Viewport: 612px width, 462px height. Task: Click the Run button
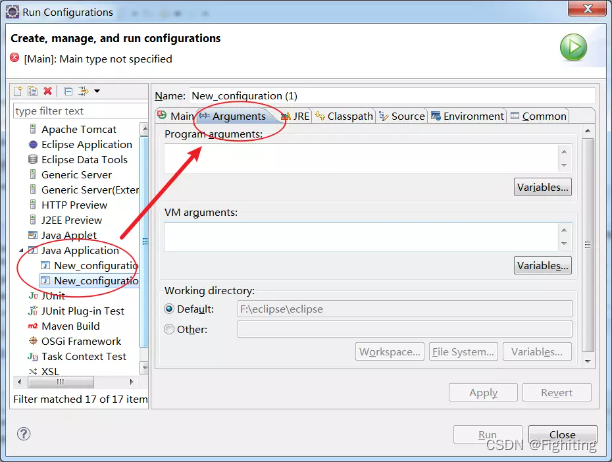(x=487, y=434)
